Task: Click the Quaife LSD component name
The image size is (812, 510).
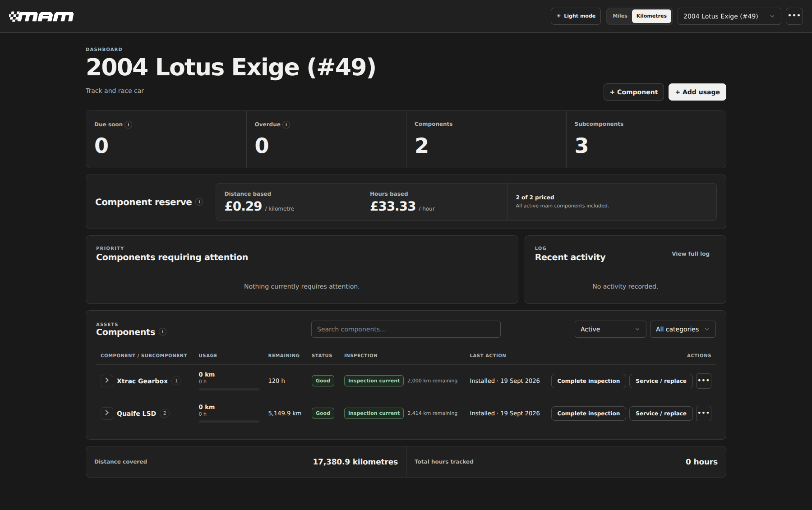Action: (x=136, y=414)
